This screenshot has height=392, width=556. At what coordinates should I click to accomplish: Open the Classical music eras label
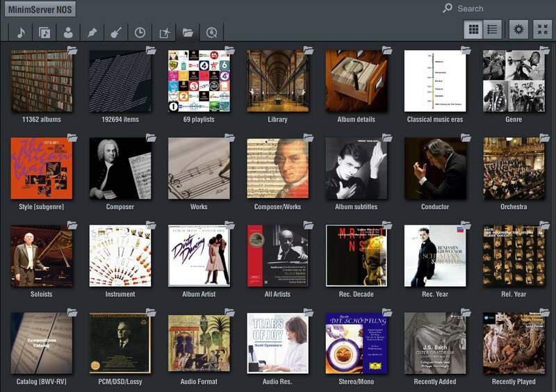[x=435, y=120]
